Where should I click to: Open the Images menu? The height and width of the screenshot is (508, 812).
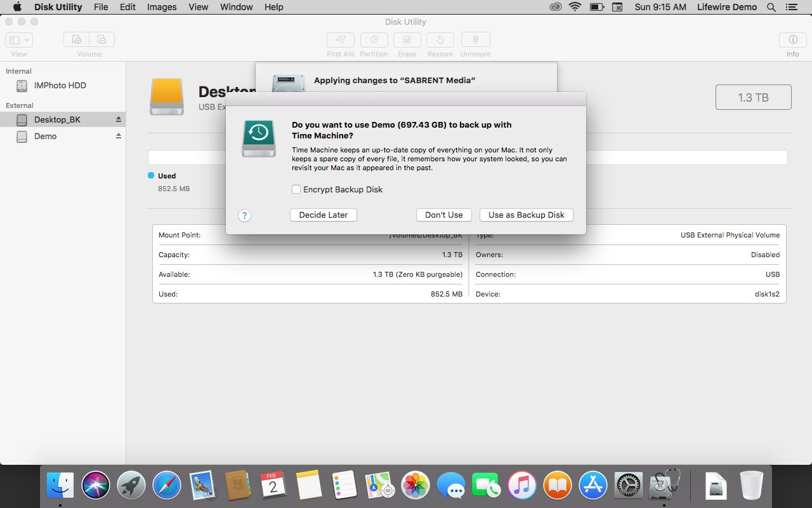[x=162, y=7]
